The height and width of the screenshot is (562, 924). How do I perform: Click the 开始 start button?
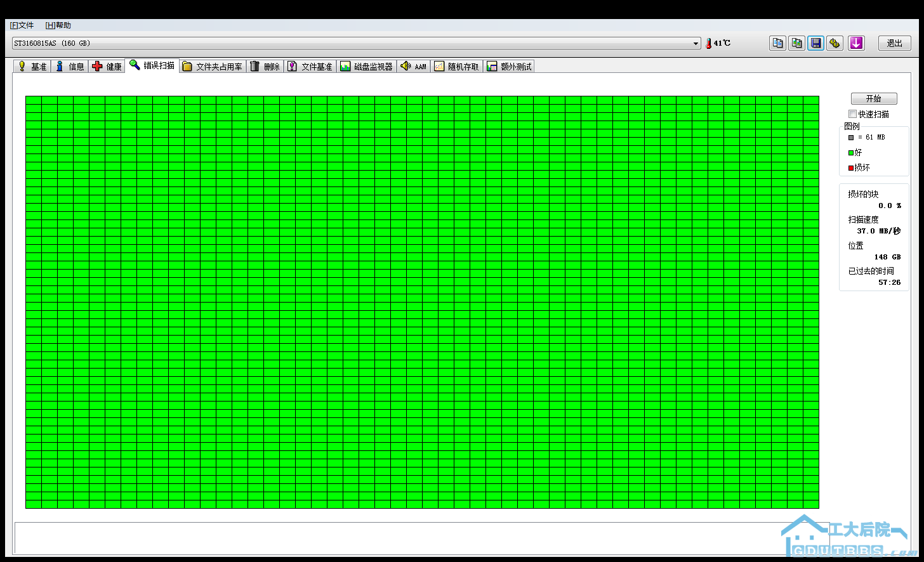(x=874, y=98)
